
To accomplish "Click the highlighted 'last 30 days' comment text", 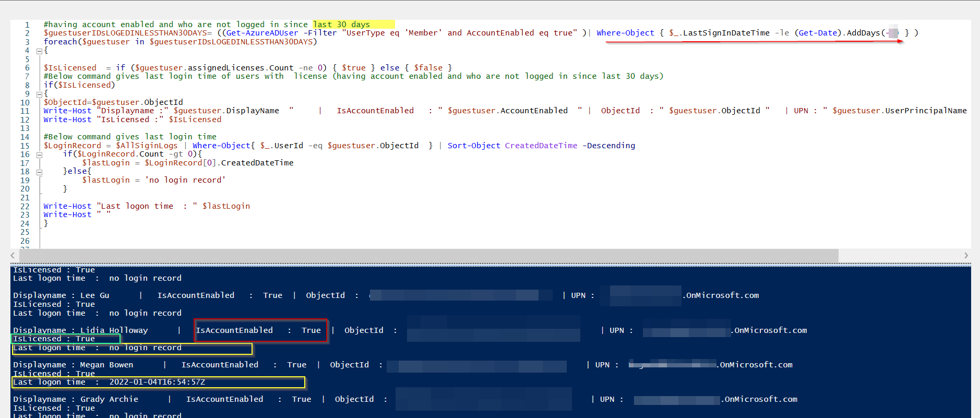I will coord(341,25).
